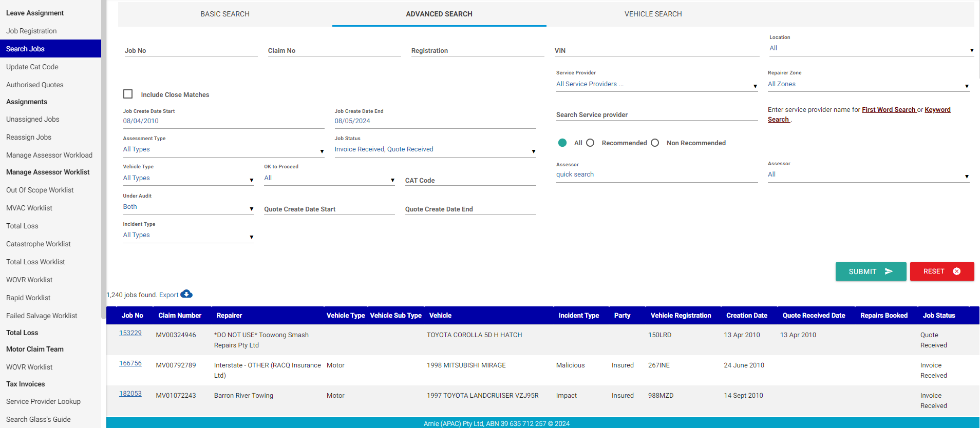The width and height of the screenshot is (980, 428).
Task: Open the Location dropdown arrow
Action: (x=971, y=50)
